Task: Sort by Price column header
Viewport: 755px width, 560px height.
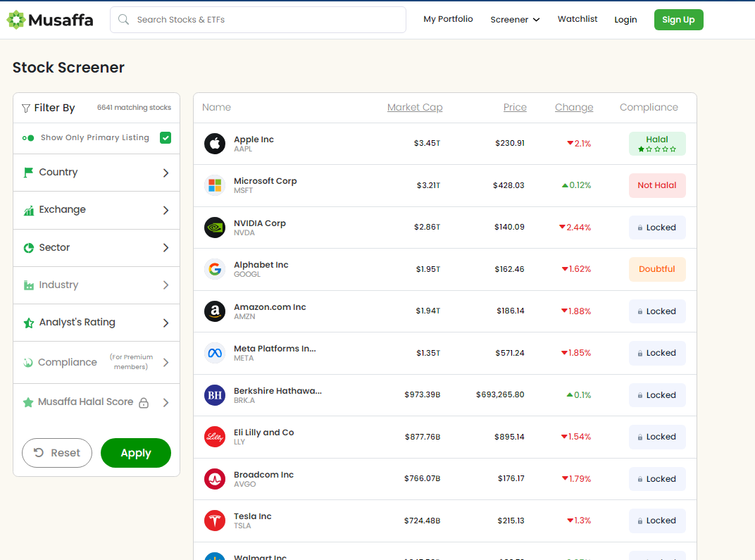Action: pos(515,107)
